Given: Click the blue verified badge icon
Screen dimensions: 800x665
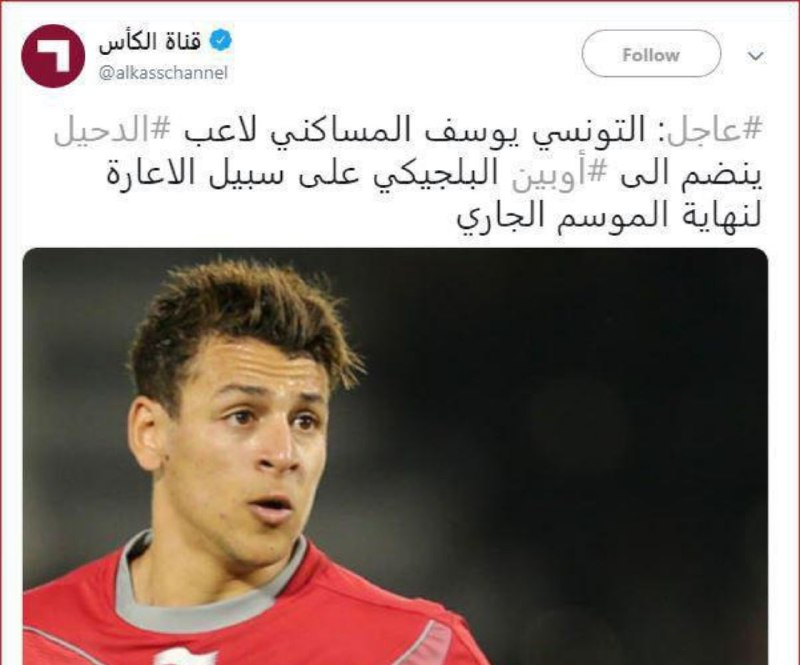Looking at the screenshot, I should pyautogui.click(x=221, y=41).
